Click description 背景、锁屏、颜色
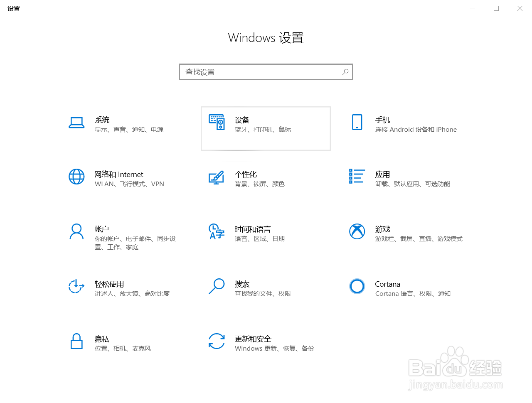This screenshot has height=403, width=532. (x=259, y=184)
